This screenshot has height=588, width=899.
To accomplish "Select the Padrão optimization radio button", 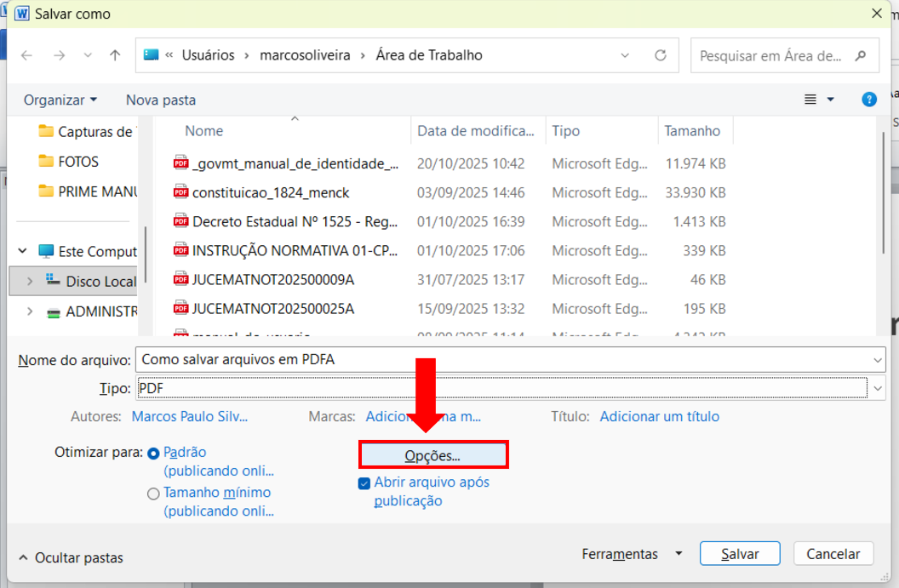I will point(153,454).
